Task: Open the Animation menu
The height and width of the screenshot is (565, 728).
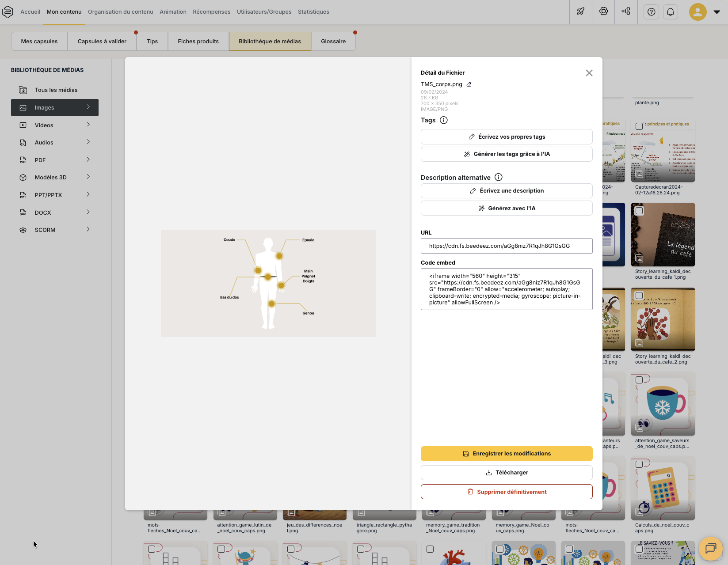Action: (x=173, y=12)
